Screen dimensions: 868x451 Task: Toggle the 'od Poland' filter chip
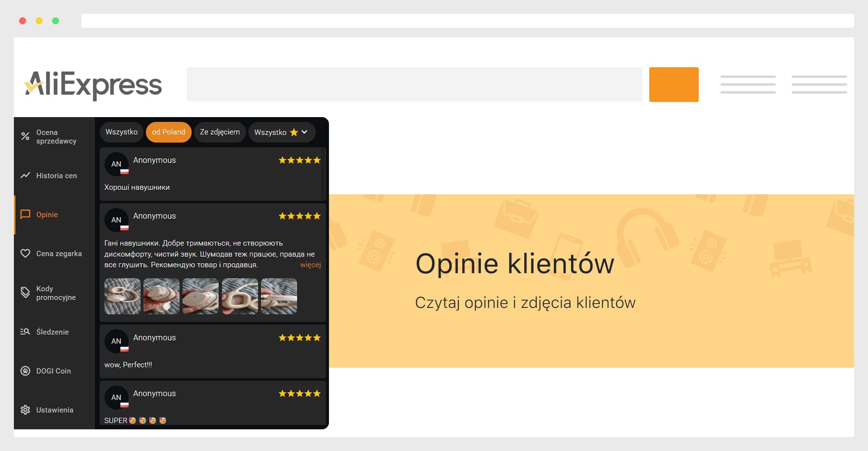pos(168,132)
